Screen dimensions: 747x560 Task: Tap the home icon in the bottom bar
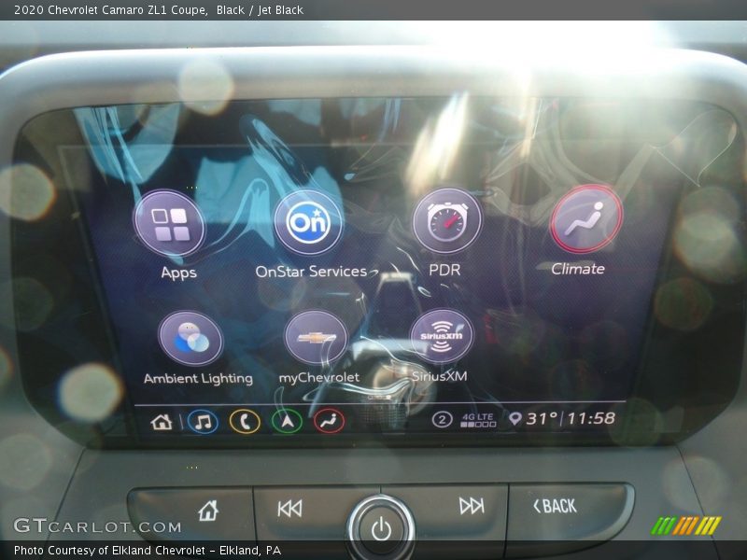point(161,422)
